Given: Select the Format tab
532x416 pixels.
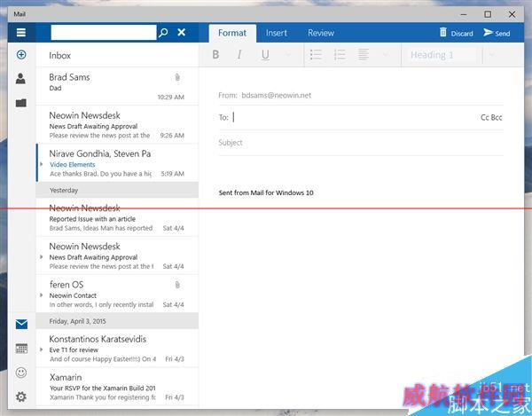Looking at the screenshot, I should click(232, 33).
